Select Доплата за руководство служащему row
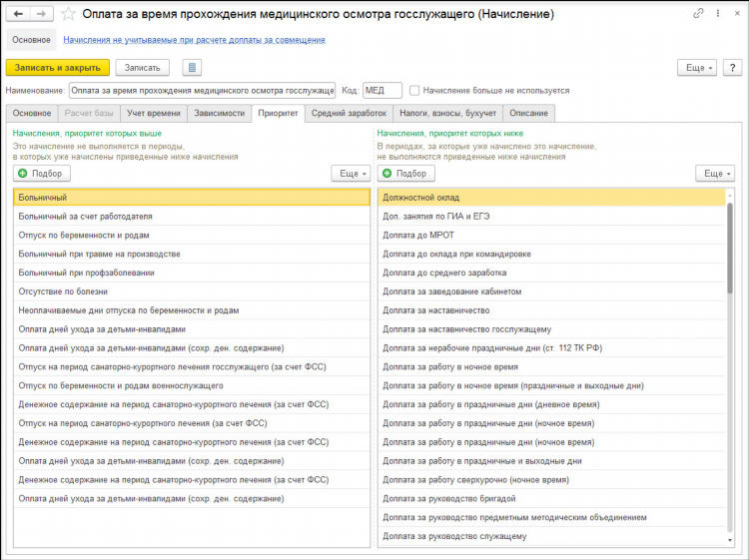 tap(551, 537)
